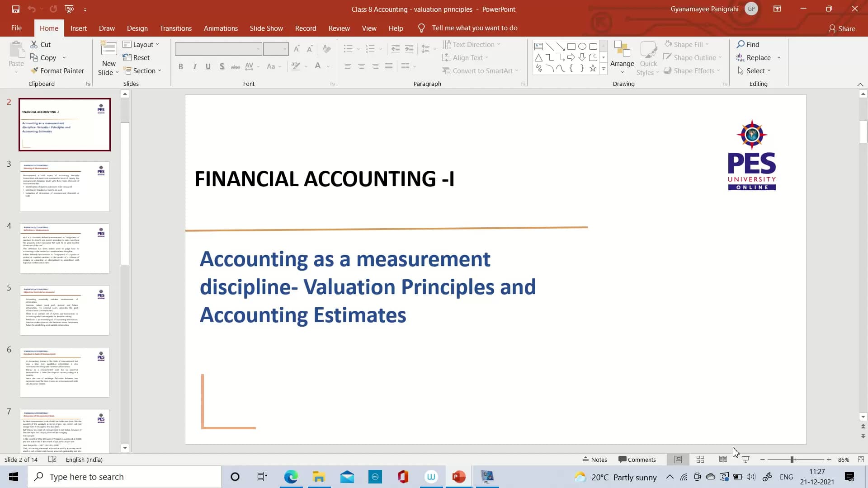This screenshot has height=488, width=868.
Task: Expand the Section dropdown
Action: [x=142, y=70]
